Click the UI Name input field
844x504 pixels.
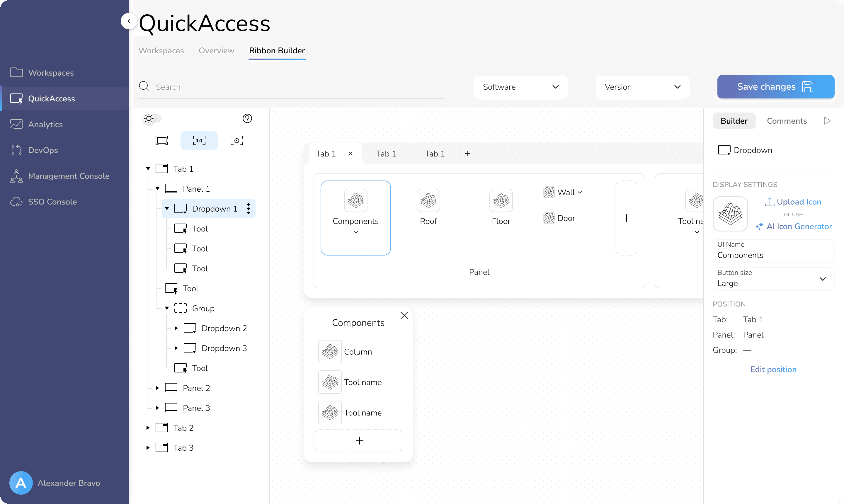pos(773,251)
